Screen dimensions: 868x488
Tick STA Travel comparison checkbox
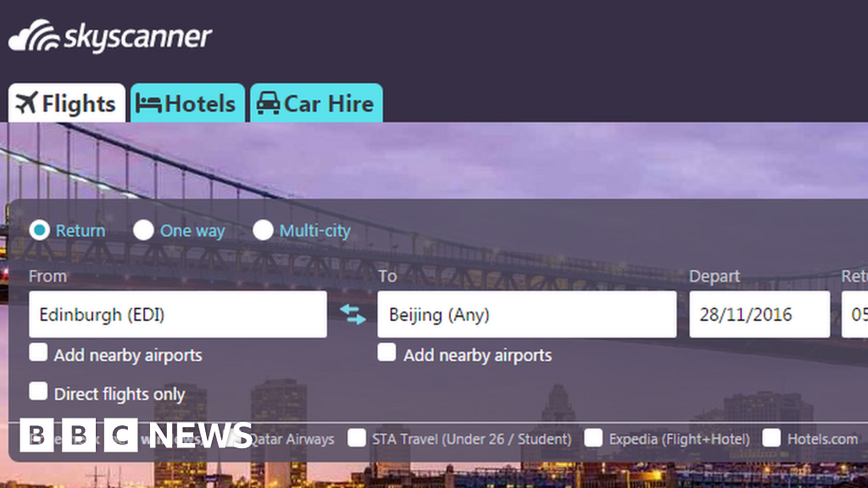(x=357, y=438)
